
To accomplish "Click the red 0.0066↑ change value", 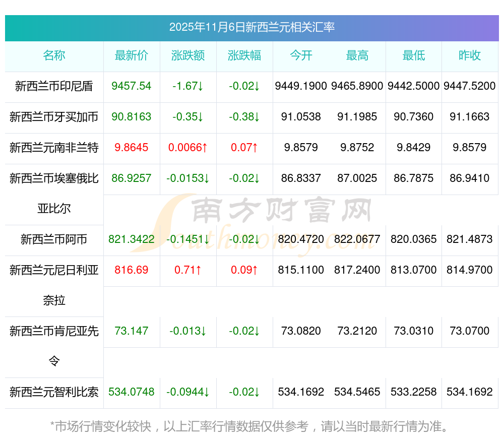I will coord(188,148).
